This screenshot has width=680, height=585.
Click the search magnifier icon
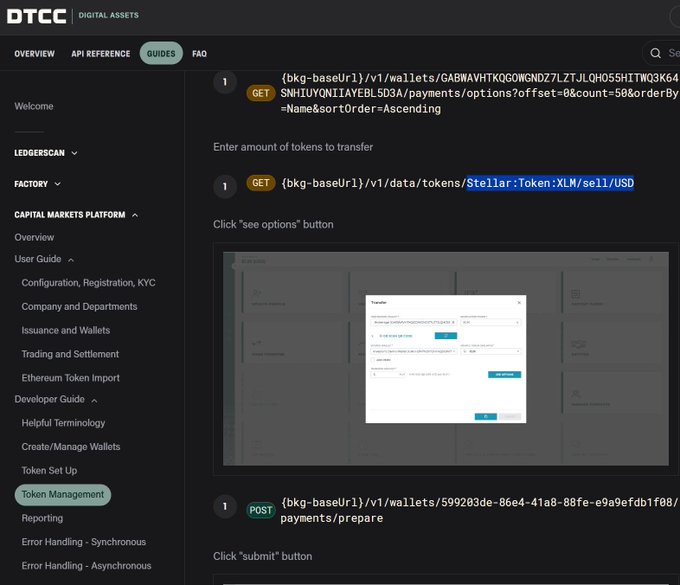[x=655, y=53]
